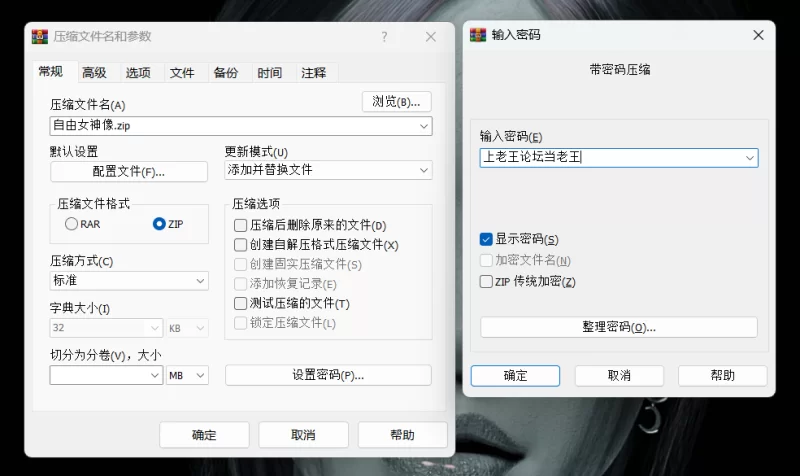Open the 压缩方式 dropdown showing 标准
800x476 pixels.
tap(129, 281)
